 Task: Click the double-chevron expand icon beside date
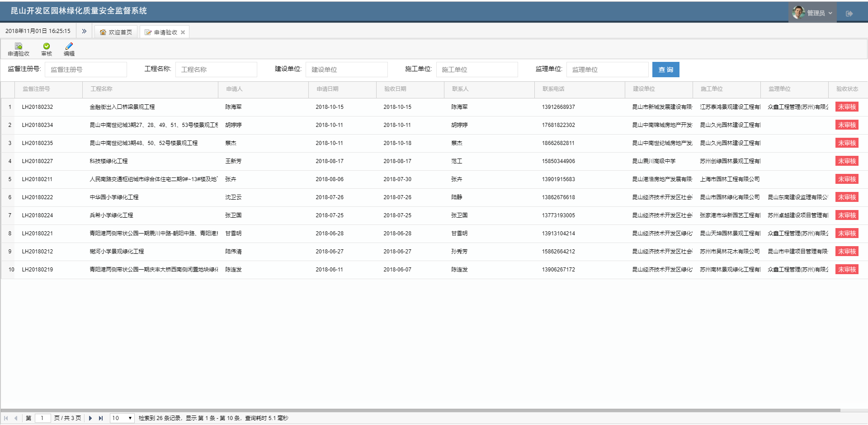84,31
